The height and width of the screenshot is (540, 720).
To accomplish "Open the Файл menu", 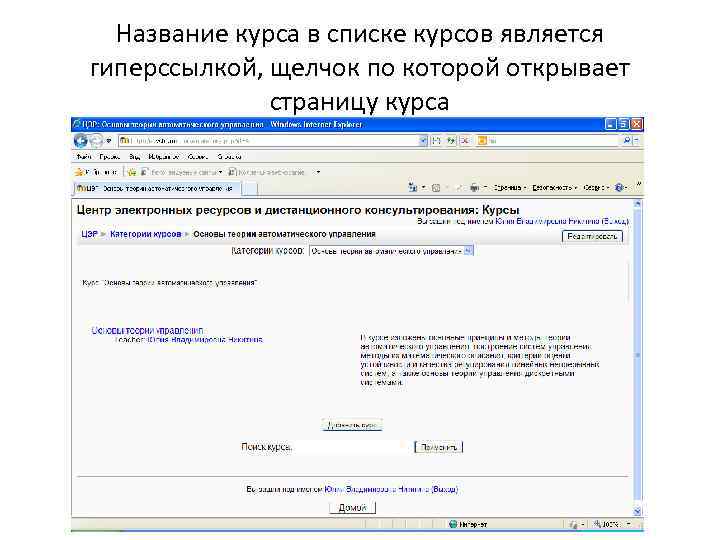I will (84, 157).
